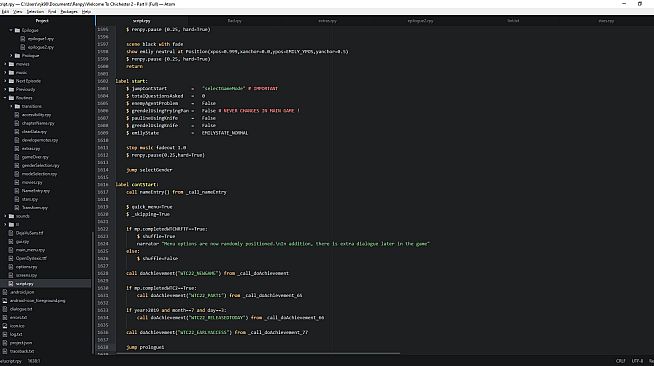This screenshot has height=366, width=654.
Task: Click the NameEntry.rpy file icon
Action: (17, 191)
